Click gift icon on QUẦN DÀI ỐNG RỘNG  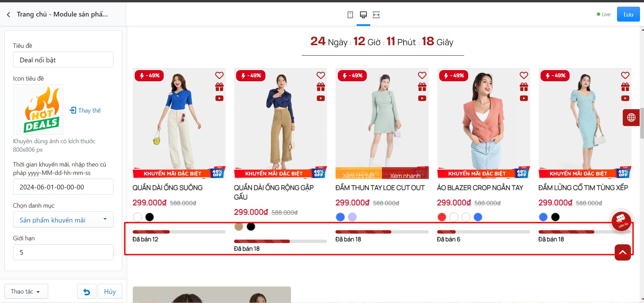point(321,87)
